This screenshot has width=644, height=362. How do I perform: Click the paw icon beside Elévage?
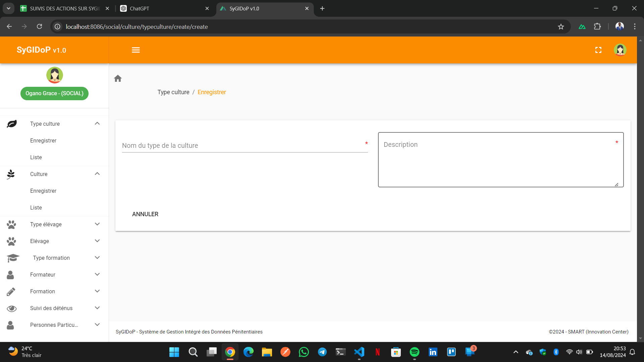11,241
